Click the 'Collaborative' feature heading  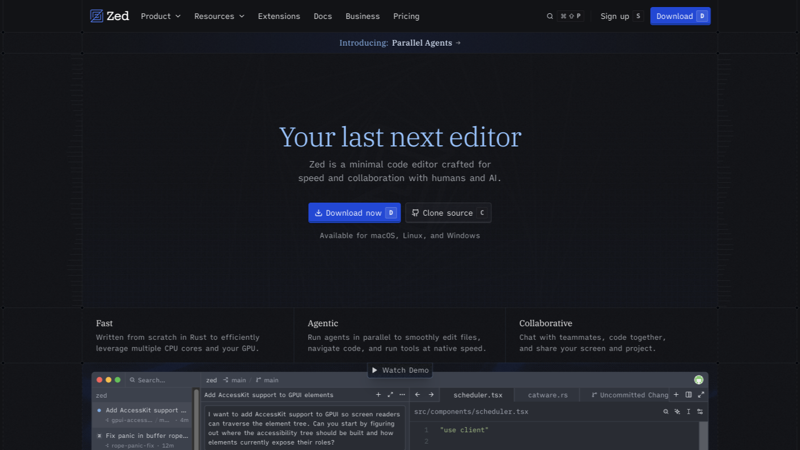[545, 323]
